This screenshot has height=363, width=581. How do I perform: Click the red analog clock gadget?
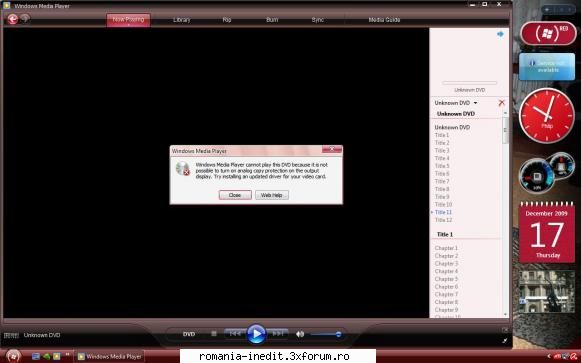tap(547, 116)
